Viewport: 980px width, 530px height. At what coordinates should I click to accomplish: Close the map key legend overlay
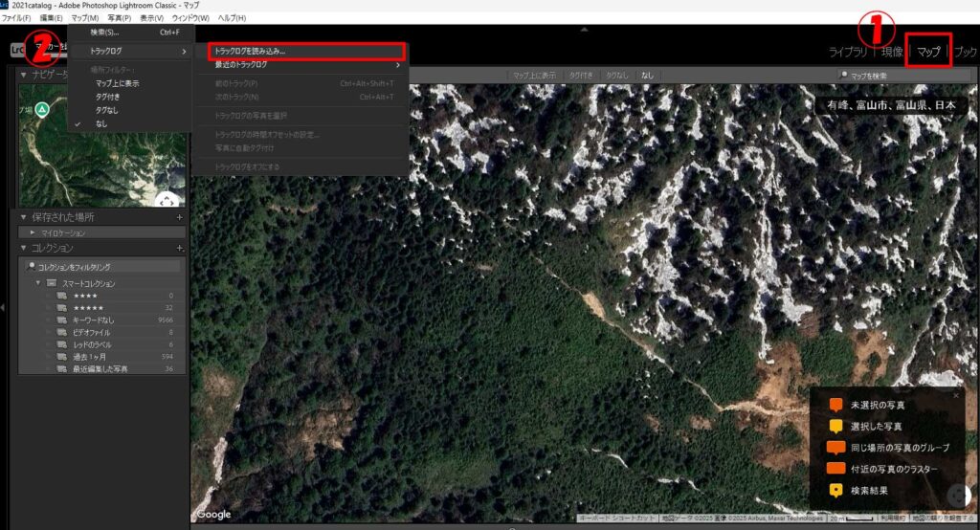pos(955,394)
